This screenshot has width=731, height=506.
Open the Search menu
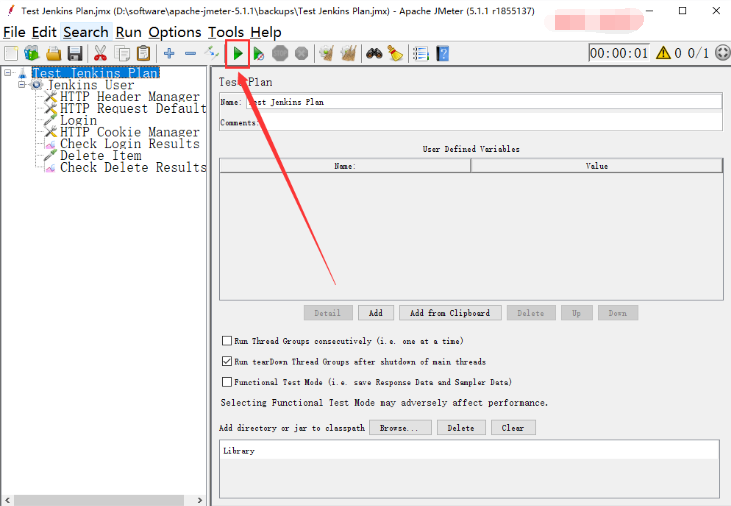[x=86, y=32]
